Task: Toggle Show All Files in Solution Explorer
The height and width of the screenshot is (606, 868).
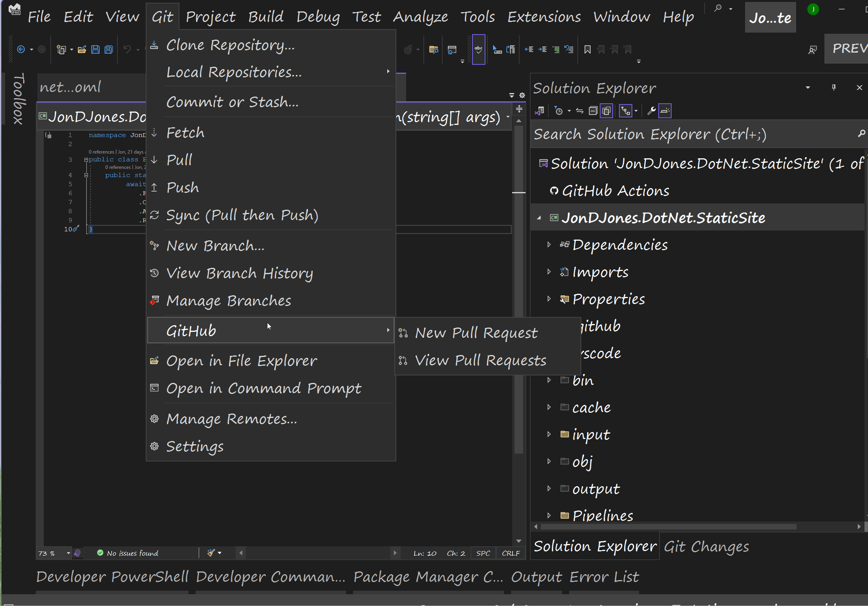Action: pos(606,111)
